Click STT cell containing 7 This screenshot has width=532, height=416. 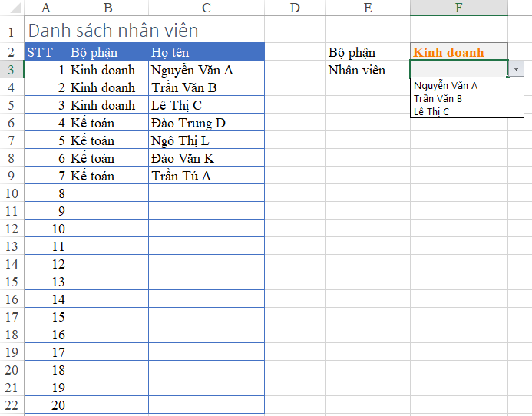pos(46,176)
